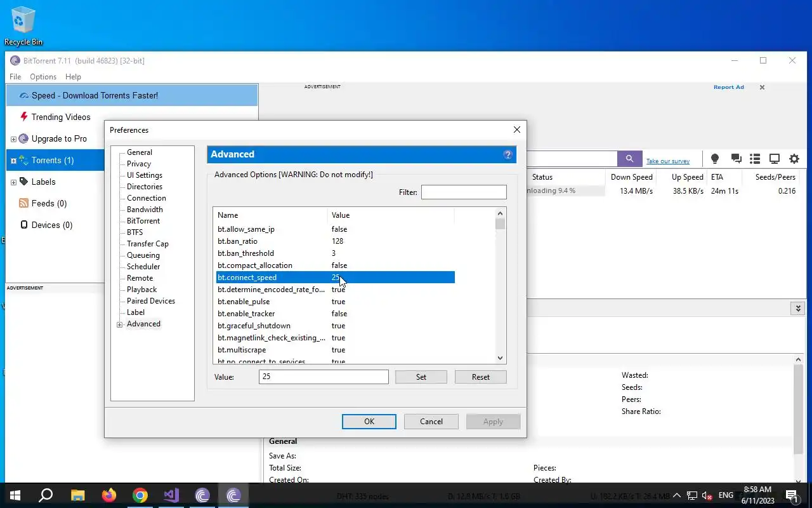Collapse the detail pane with double-chevron button

coord(798,308)
